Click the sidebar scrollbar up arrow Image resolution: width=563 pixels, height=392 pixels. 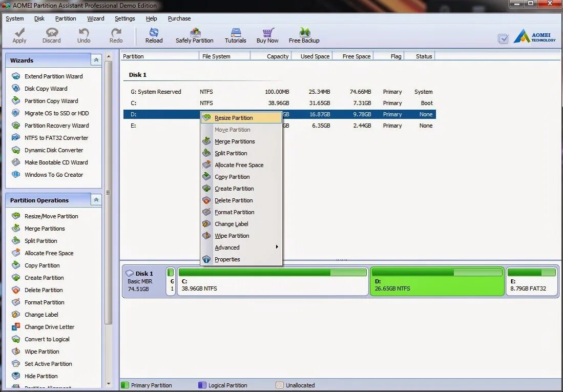109,56
